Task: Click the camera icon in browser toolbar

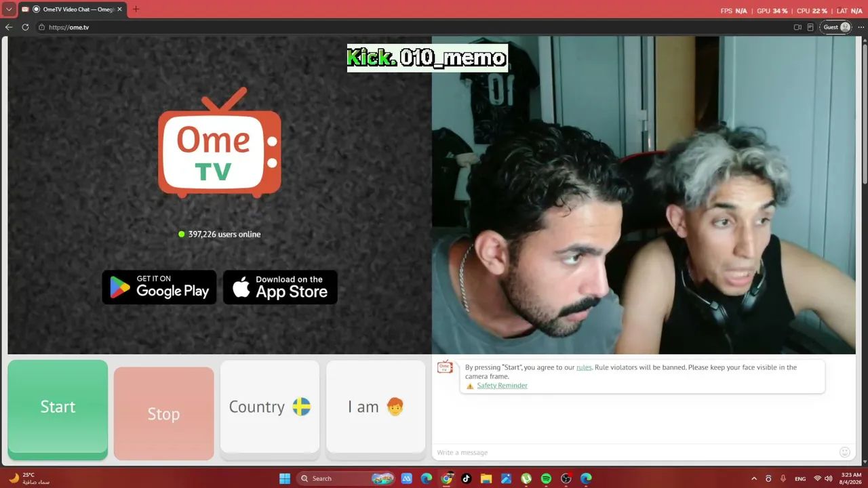Action: pos(797,27)
